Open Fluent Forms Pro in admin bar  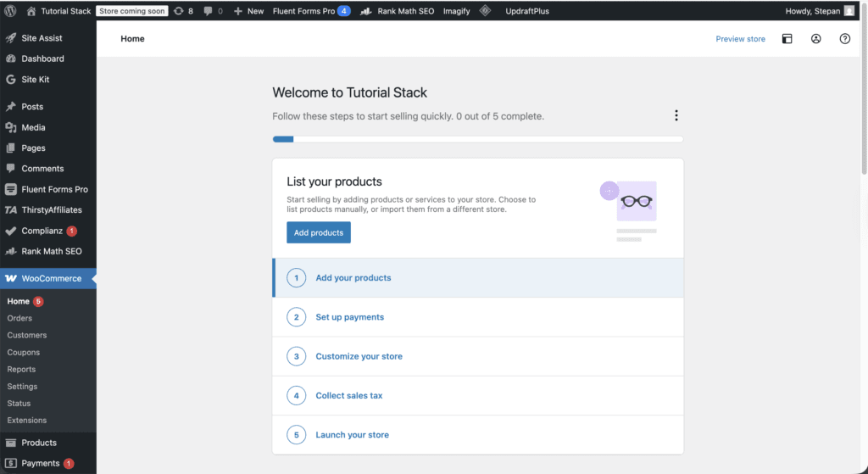click(x=303, y=10)
